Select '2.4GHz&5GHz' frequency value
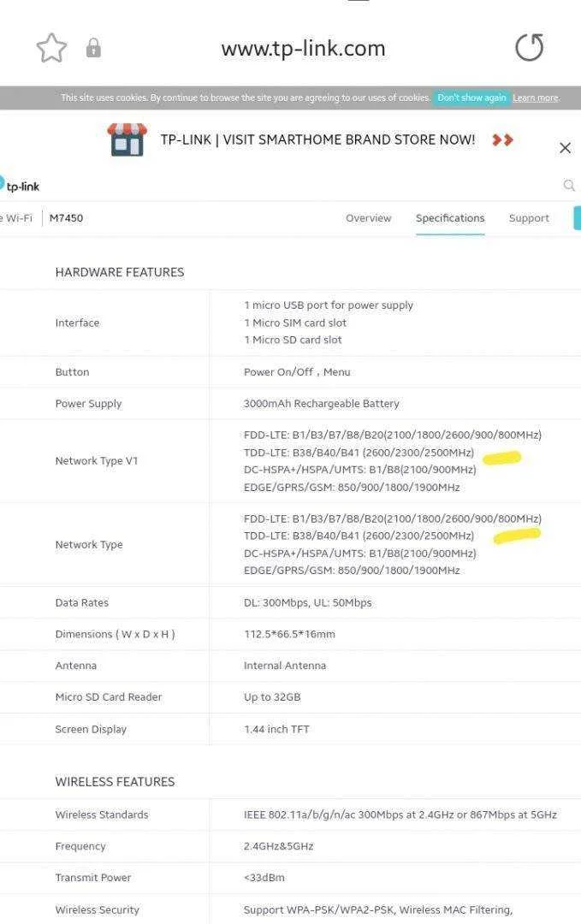Viewport: 581px width, 924px height. [x=278, y=846]
